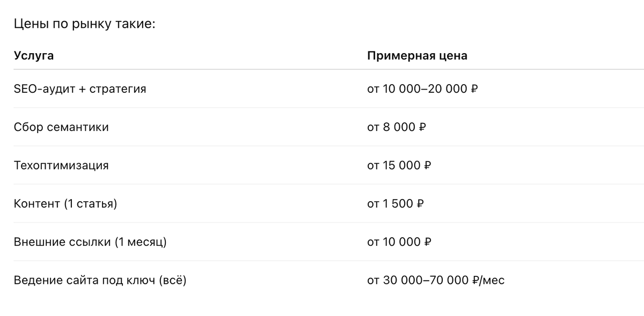Click the word 'Контент' in the table

pos(36,204)
